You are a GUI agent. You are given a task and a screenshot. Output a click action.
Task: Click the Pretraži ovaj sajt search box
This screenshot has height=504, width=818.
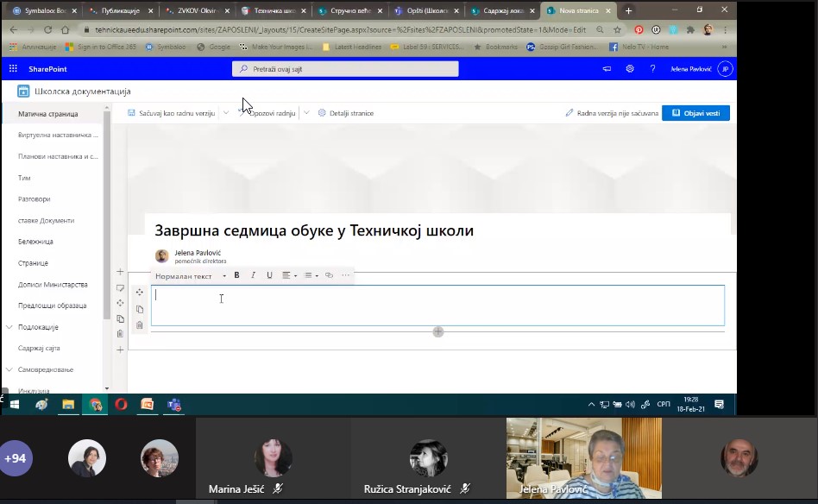[345, 69]
